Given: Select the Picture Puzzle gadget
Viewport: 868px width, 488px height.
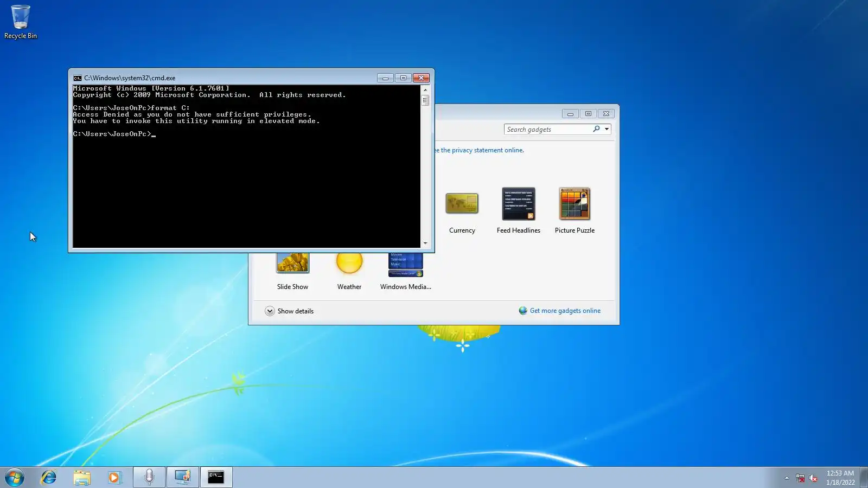Looking at the screenshot, I should [575, 211].
